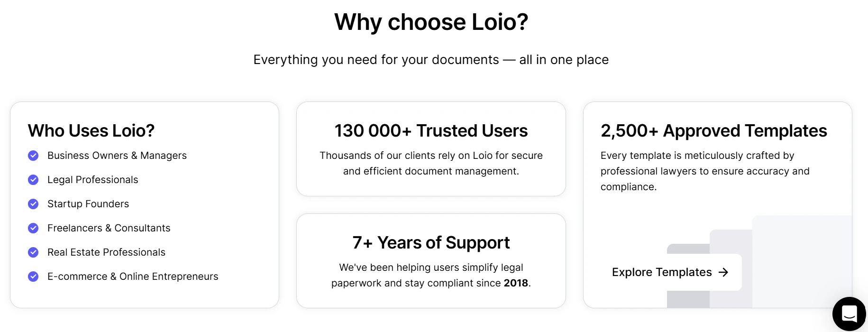Toggle the Legal Professionals list entry

(93, 180)
